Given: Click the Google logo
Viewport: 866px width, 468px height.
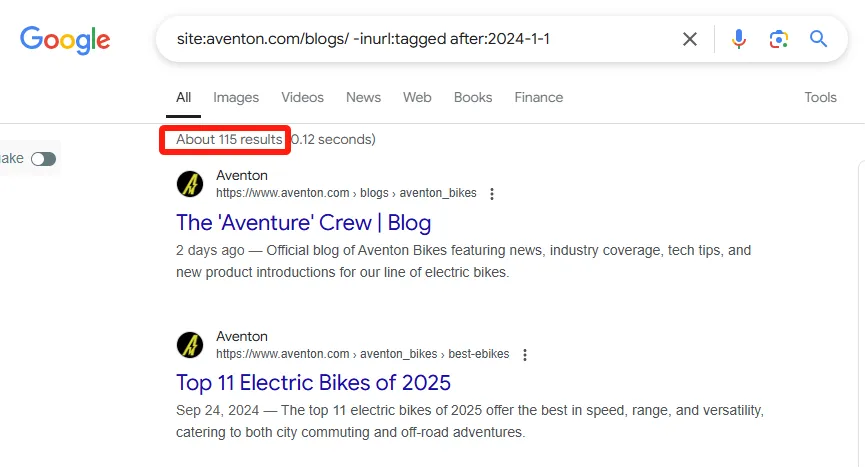Looking at the screenshot, I should click(65, 40).
